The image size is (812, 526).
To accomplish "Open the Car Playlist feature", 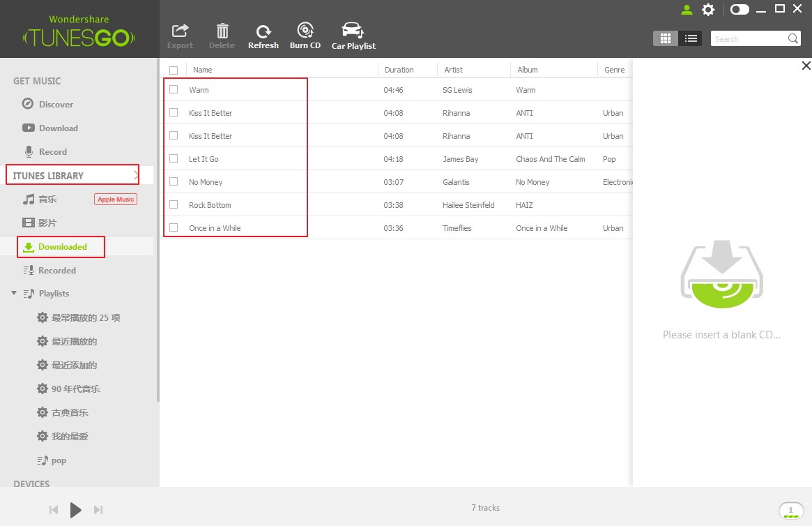I will click(x=353, y=36).
